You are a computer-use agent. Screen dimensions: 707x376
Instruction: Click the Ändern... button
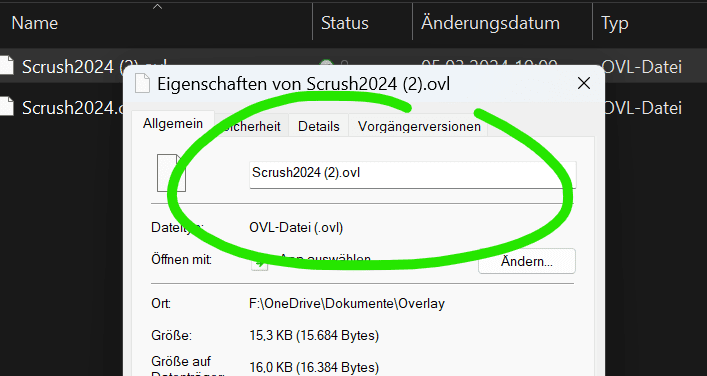tap(527, 261)
